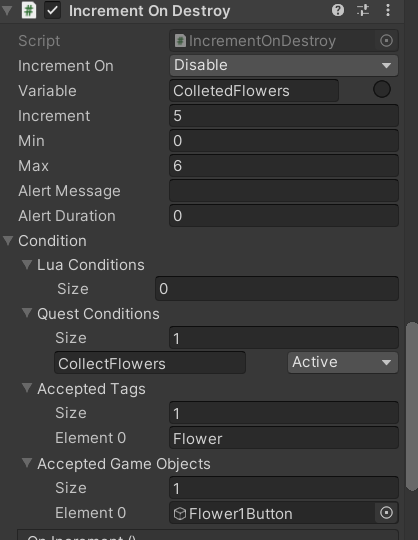Open object picker for Flower1Button element
The image size is (418, 540).
coord(386,513)
